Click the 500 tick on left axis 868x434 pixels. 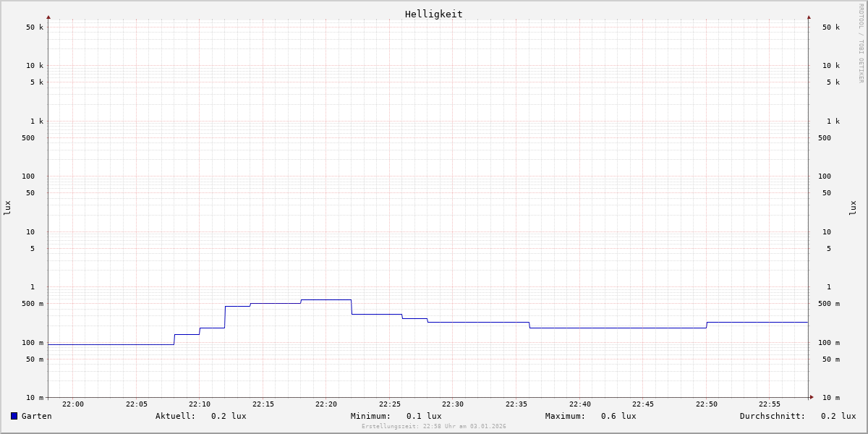coord(28,138)
